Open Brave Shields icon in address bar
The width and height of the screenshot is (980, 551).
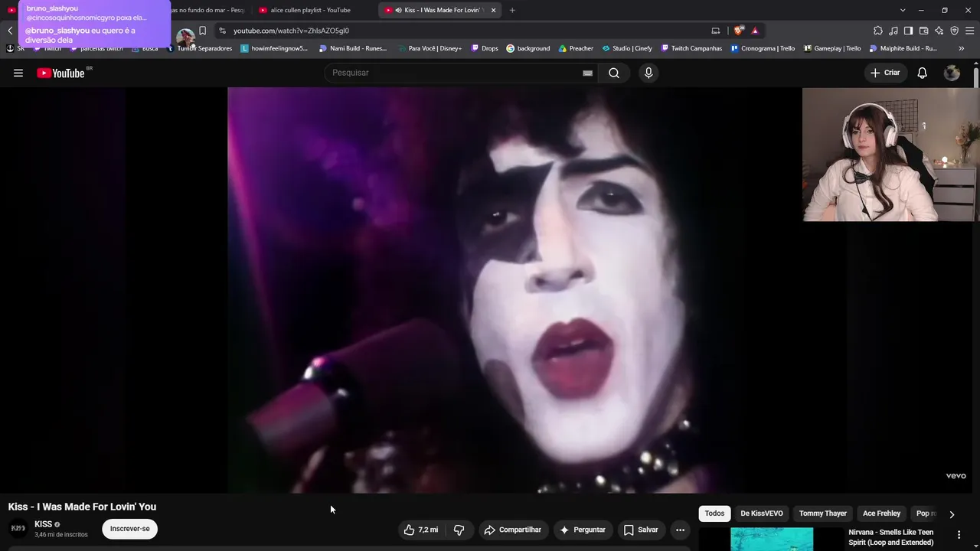pos(738,31)
